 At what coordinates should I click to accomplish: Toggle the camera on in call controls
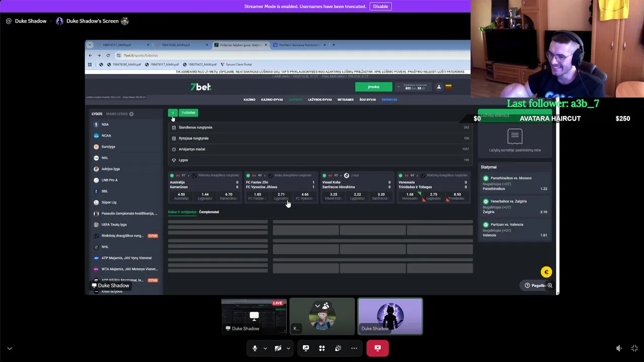click(x=278, y=348)
